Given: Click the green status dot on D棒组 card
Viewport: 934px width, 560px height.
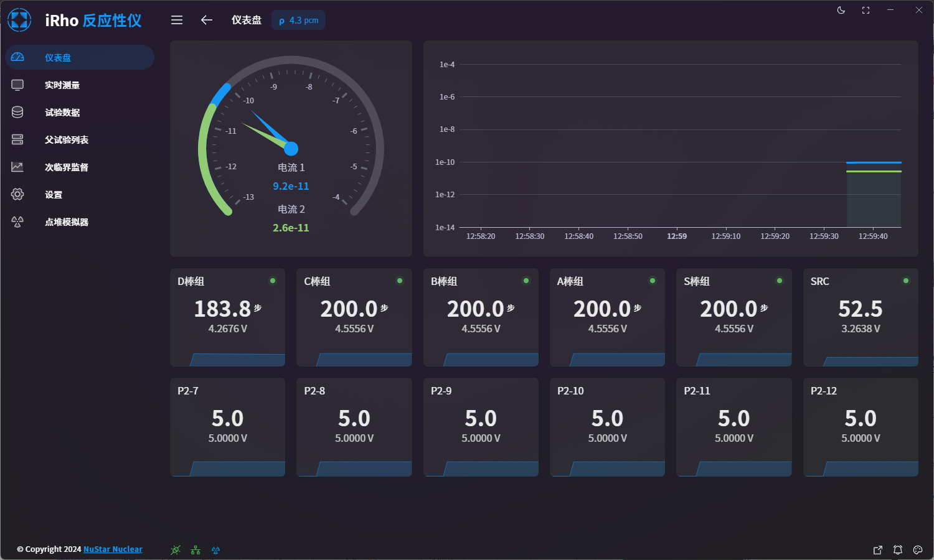Looking at the screenshot, I should point(273,281).
